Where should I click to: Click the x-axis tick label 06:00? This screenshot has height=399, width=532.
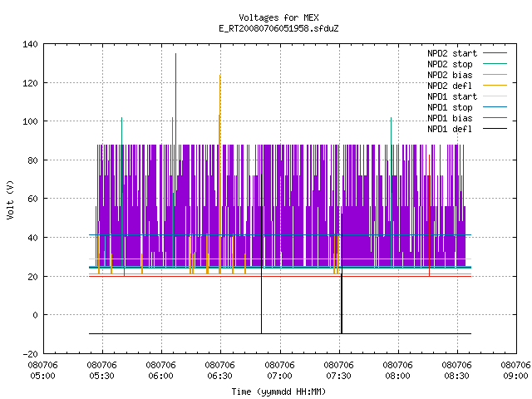160,376
